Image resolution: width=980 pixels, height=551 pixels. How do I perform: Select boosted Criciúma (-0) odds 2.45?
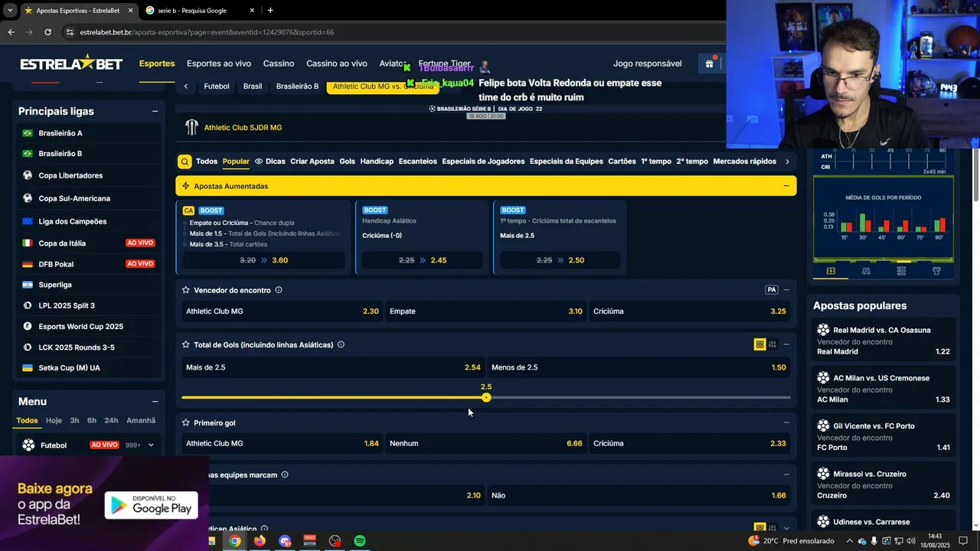tap(422, 260)
